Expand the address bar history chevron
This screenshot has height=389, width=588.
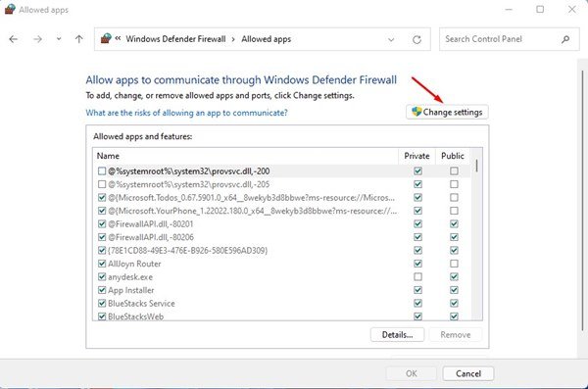(x=391, y=39)
